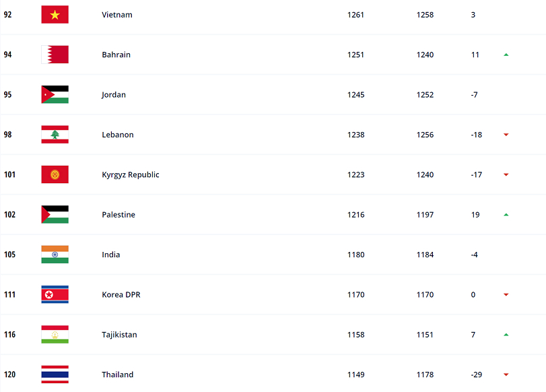This screenshot has height=392, width=546.
Task: Click the Korea DPR flag icon
Action: (x=55, y=295)
